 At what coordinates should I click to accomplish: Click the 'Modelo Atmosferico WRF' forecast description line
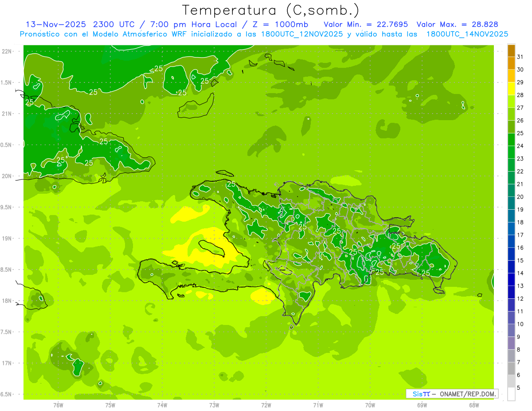click(x=264, y=34)
